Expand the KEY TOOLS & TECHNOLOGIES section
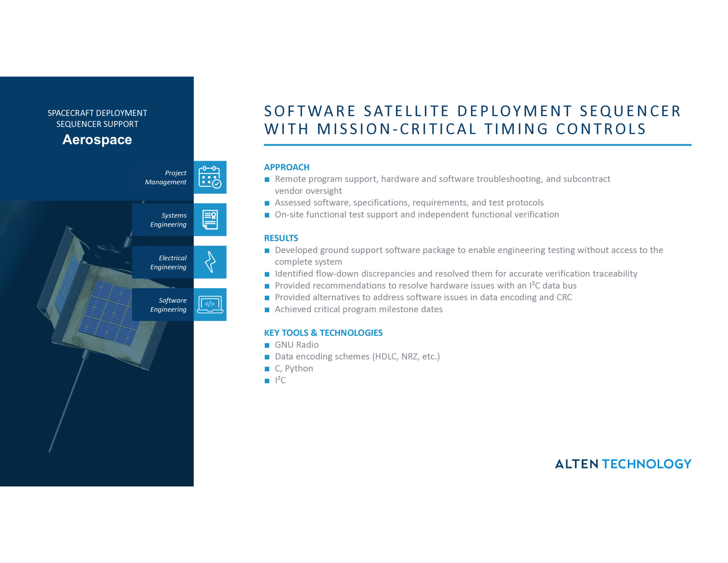The width and height of the screenshot is (728, 563). 323,333
